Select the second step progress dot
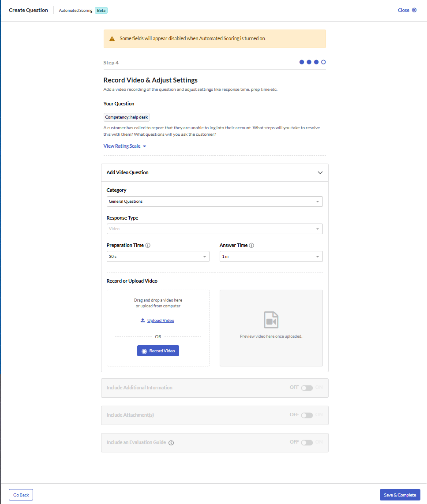 click(x=309, y=62)
